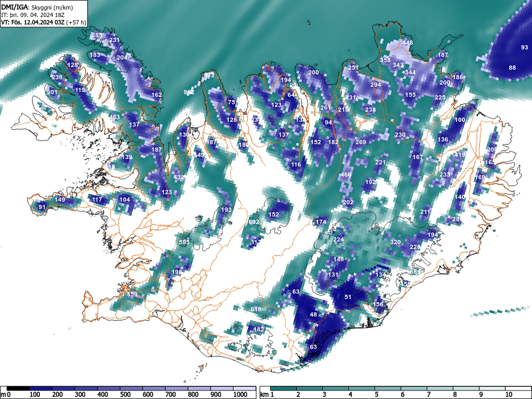Click the map value 225
Image resolution: width=532 pixels, height=399 pixels.
pyautogui.click(x=440, y=97)
